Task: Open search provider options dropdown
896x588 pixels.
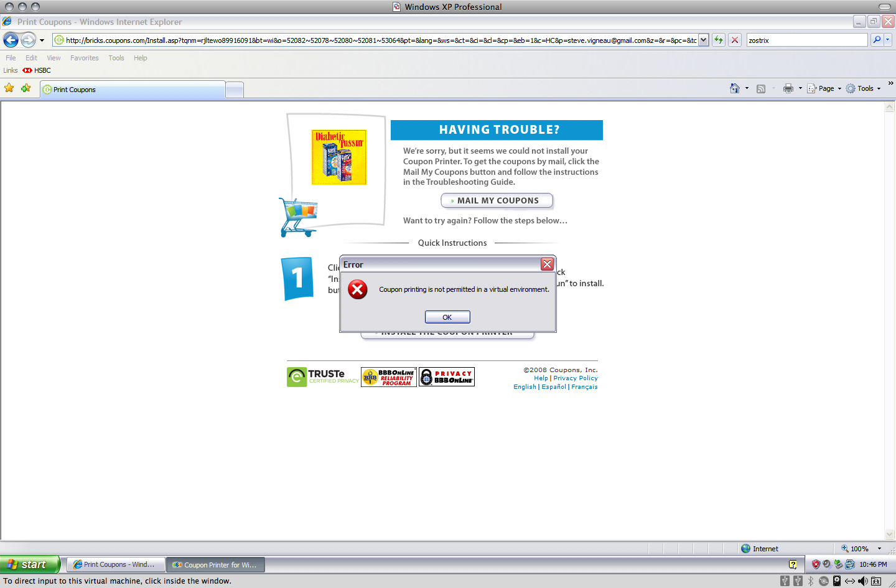Action: pos(888,40)
